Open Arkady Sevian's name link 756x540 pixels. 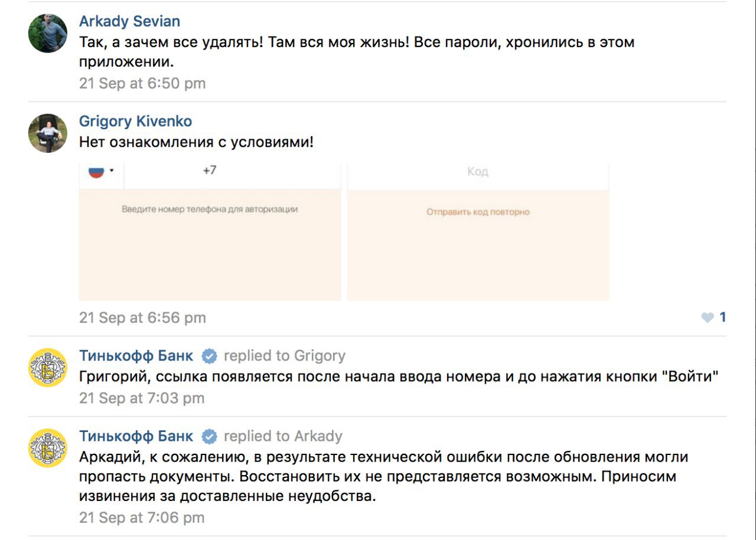point(129,21)
